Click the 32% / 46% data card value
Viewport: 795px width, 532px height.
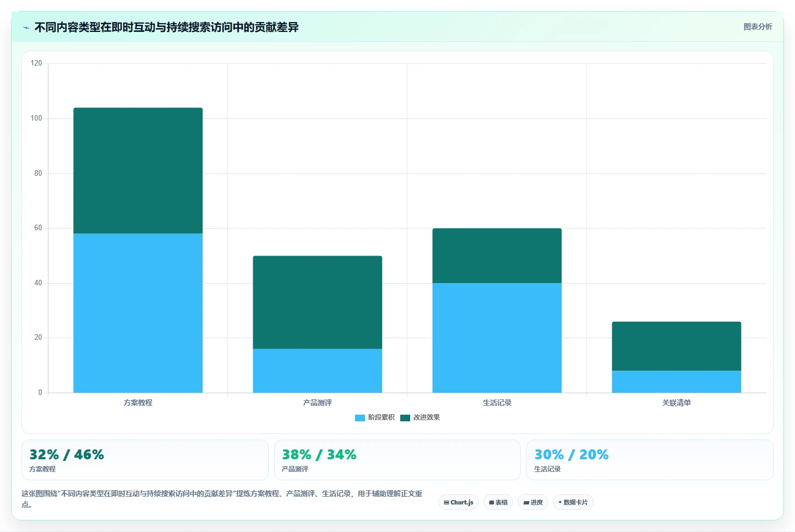pyautogui.click(x=67, y=455)
